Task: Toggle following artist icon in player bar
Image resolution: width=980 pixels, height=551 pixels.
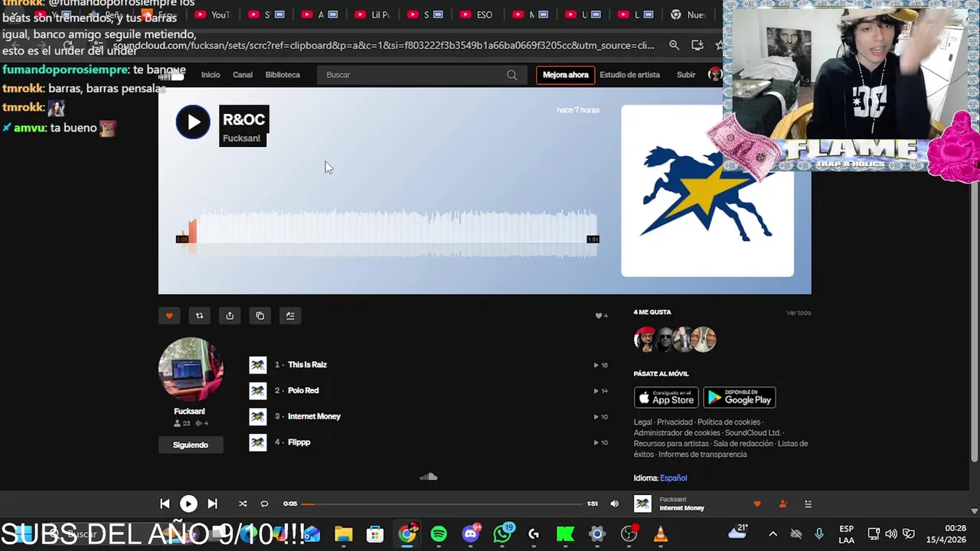Action: click(782, 504)
